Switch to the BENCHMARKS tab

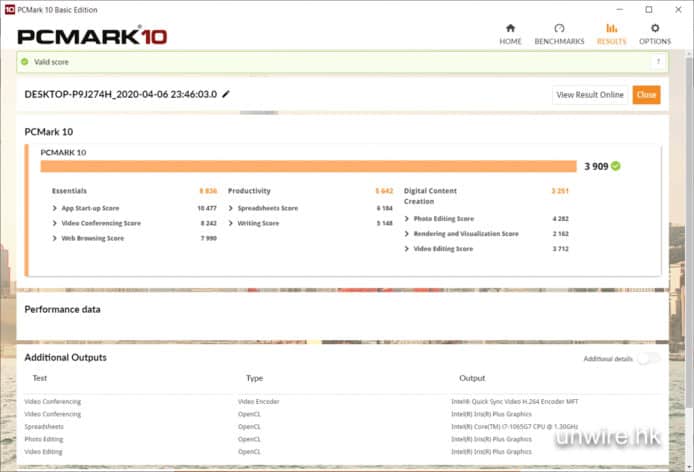click(559, 35)
